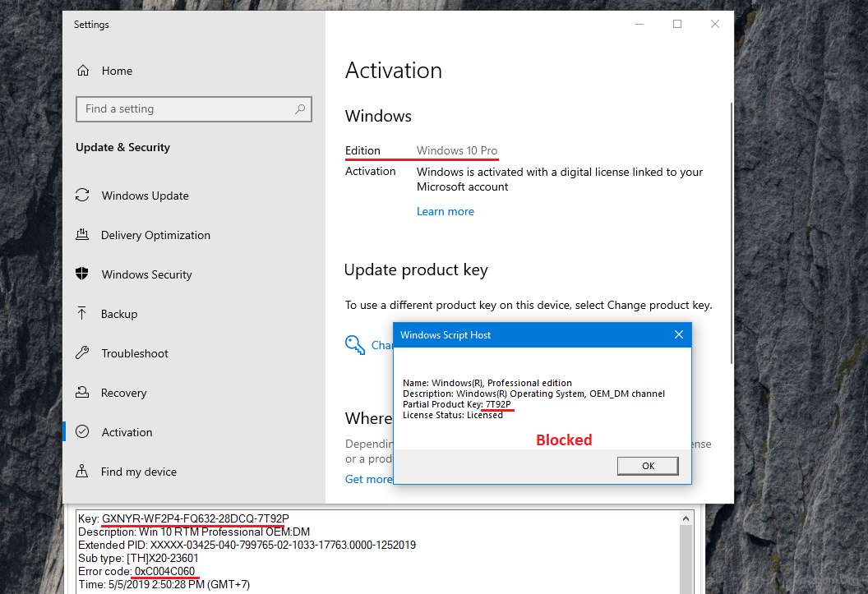Click the Description Win 10 RTM Professional line
The image size is (868, 594).
pos(194,532)
